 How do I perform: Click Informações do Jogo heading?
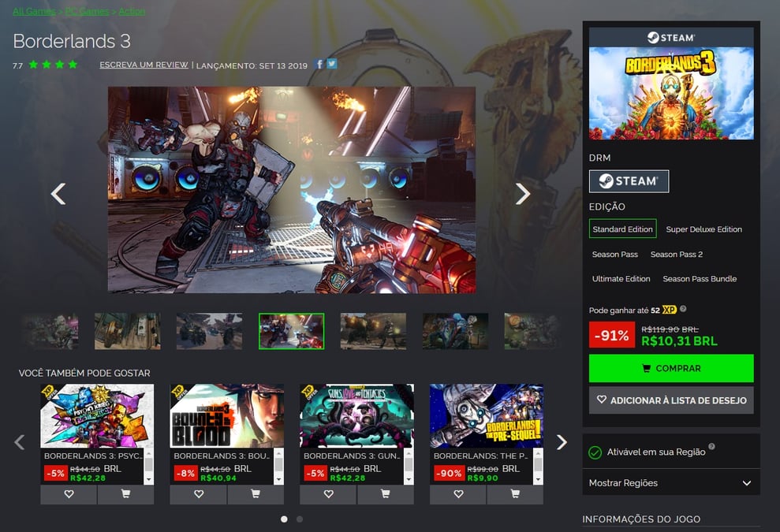pyautogui.click(x=641, y=519)
